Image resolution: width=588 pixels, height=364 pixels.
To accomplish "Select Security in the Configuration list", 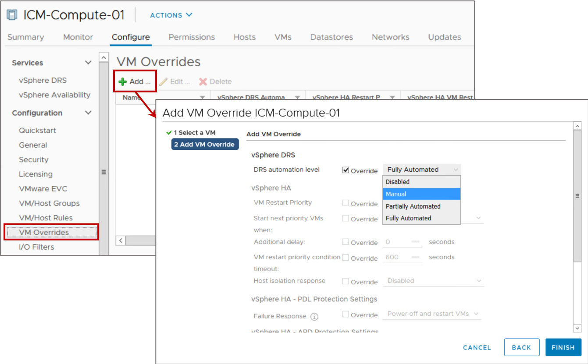I will [x=34, y=159].
